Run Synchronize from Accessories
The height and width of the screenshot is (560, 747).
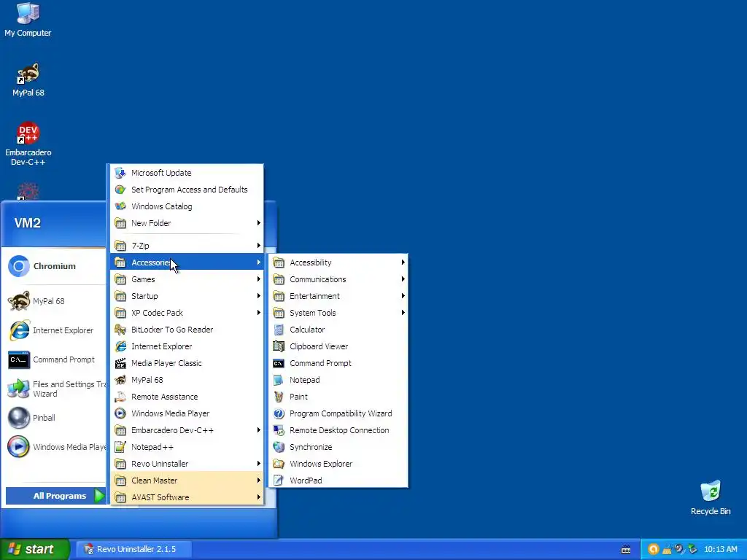tap(338, 447)
